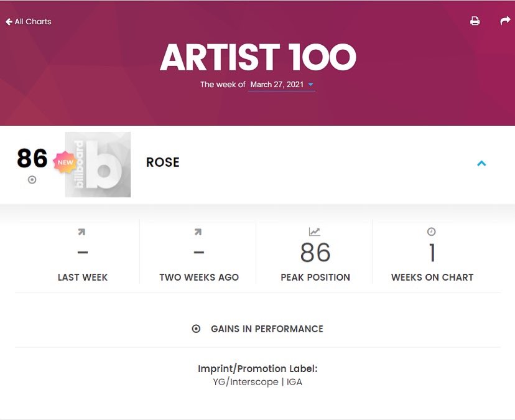Image resolution: width=515 pixels, height=420 pixels.
Task: Click the share arrow icon
Action: point(505,21)
